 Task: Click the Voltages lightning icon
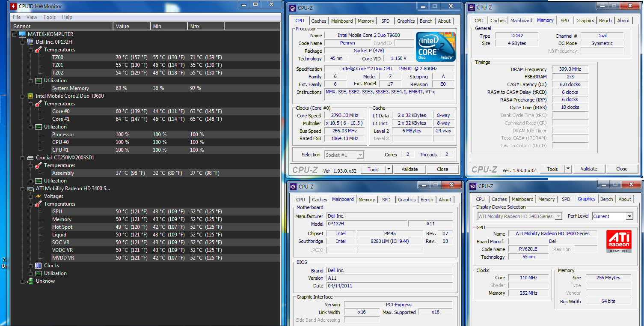39,196
